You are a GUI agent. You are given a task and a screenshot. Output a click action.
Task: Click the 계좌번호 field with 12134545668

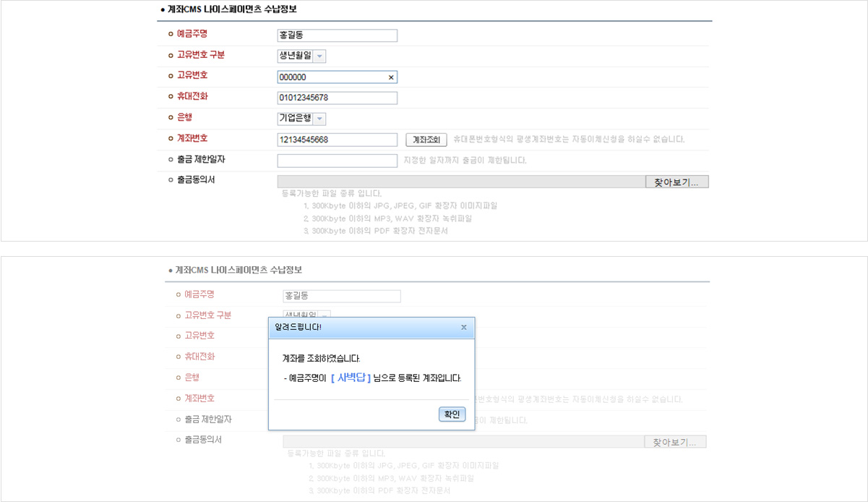[337, 140]
